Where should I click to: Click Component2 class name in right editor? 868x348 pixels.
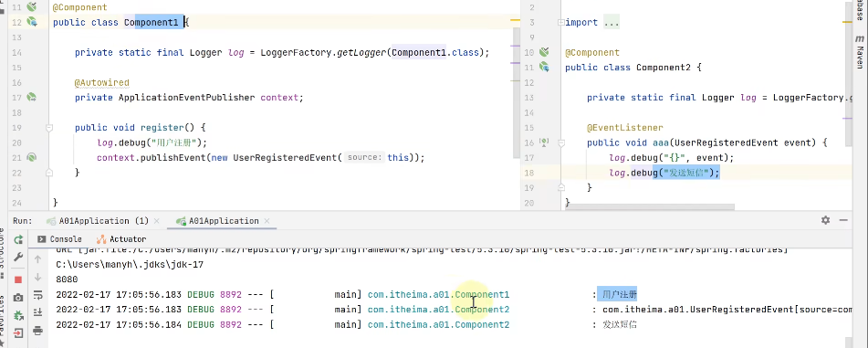[664, 68]
